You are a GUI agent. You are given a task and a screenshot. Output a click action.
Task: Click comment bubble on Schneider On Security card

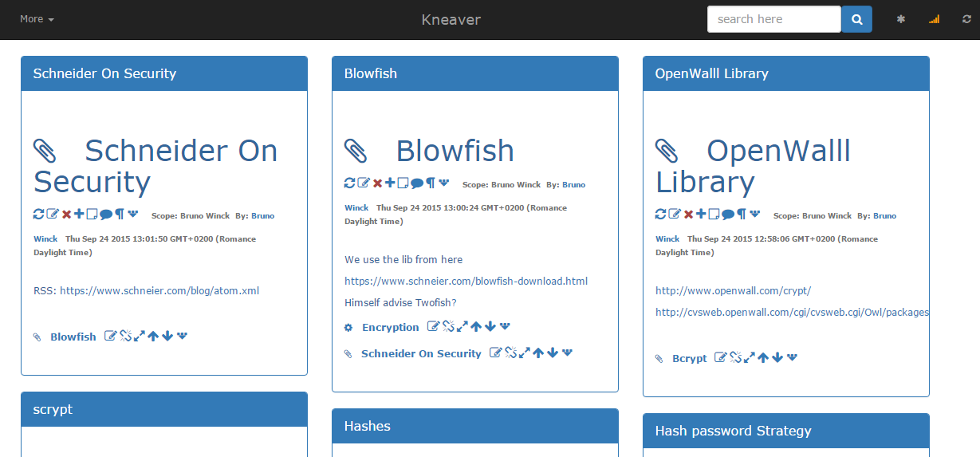pyautogui.click(x=106, y=214)
